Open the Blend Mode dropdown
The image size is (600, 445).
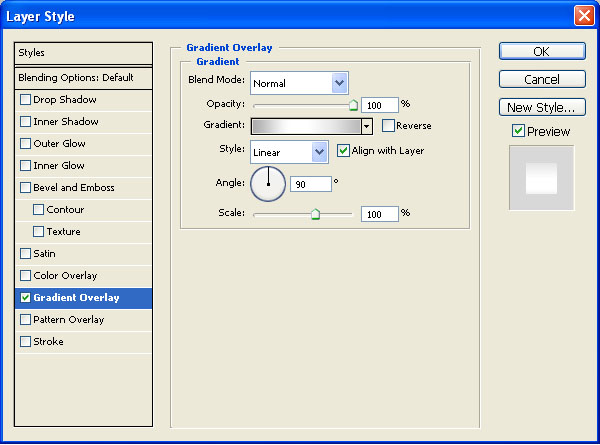pos(339,83)
